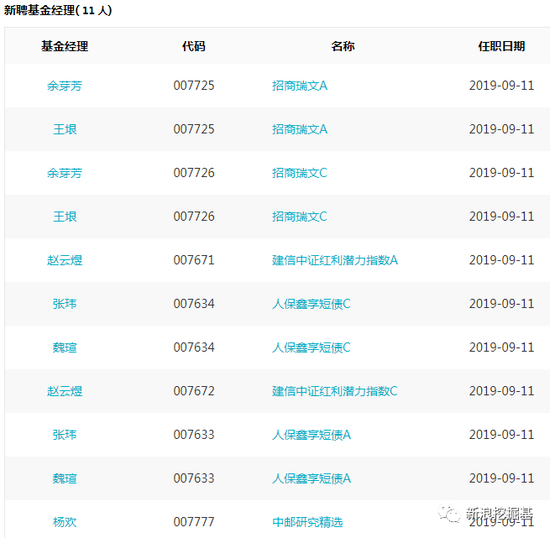The height and width of the screenshot is (538, 550).
Task: Open manager 王垠 in the 007725 row
Action: point(65,129)
